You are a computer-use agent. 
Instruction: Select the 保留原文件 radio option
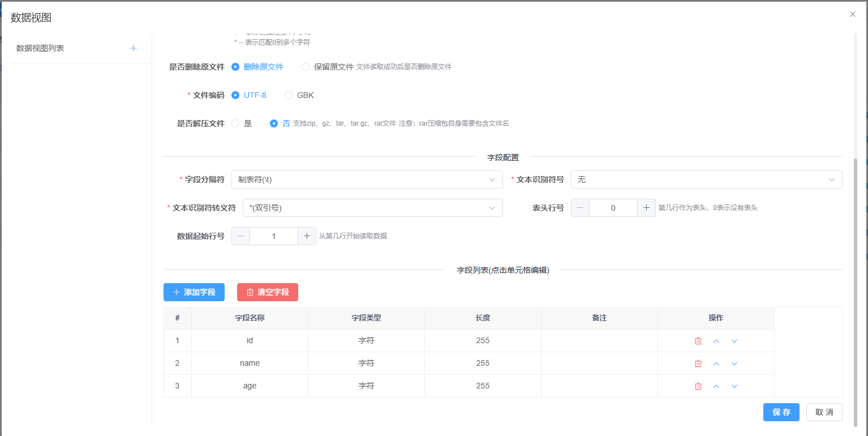306,67
